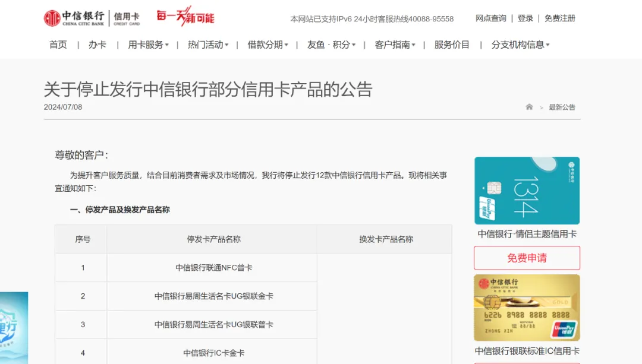This screenshot has width=642, height=364.
Task: Expand the 友鱼·积分 dropdown menu
Action: (x=331, y=45)
